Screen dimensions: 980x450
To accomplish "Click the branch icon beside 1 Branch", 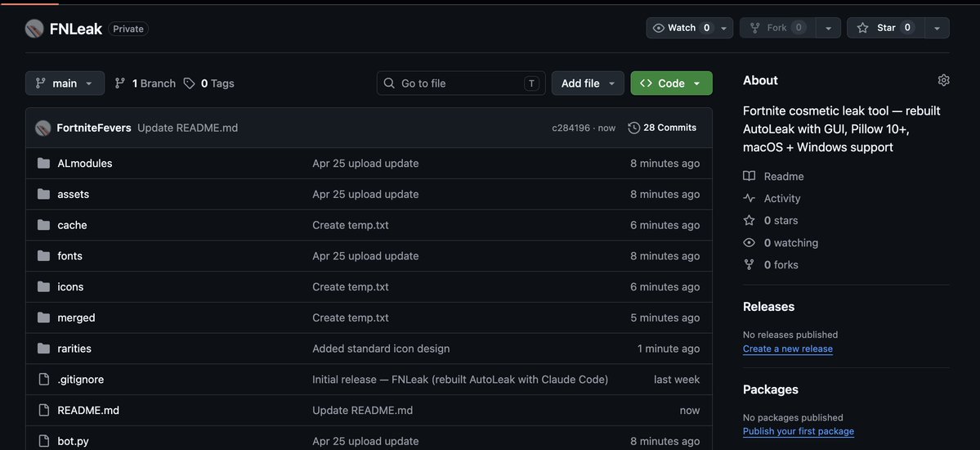I will (120, 83).
